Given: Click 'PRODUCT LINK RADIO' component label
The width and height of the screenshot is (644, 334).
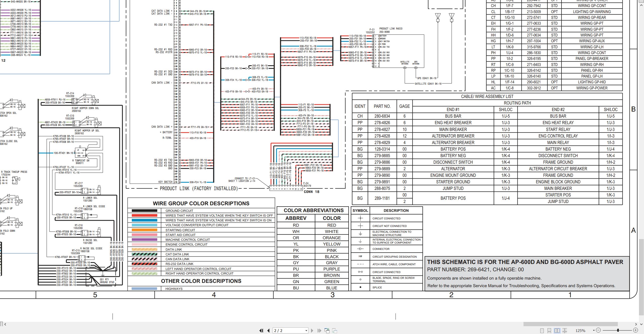Looking at the screenshot, I should 391,29.
